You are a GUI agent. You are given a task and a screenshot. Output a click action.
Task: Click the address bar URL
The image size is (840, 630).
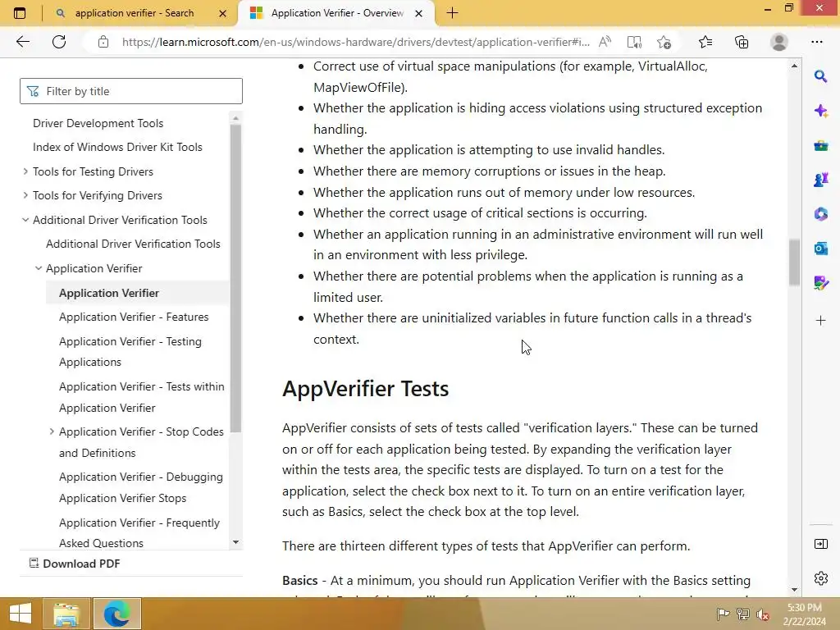click(x=356, y=42)
